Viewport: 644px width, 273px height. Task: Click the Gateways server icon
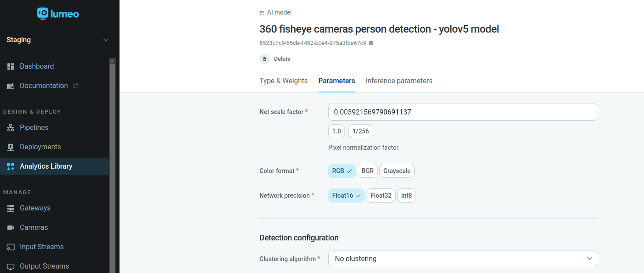[x=11, y=208]
